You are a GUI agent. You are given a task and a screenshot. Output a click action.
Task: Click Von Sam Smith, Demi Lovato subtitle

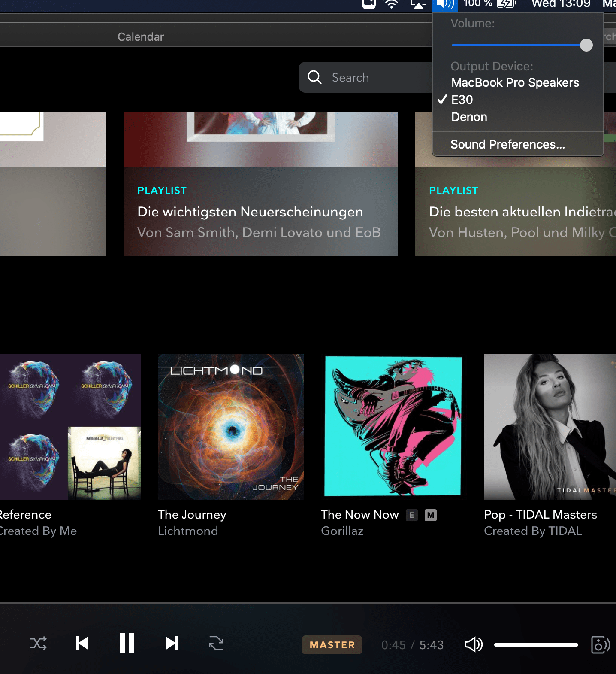259,232
